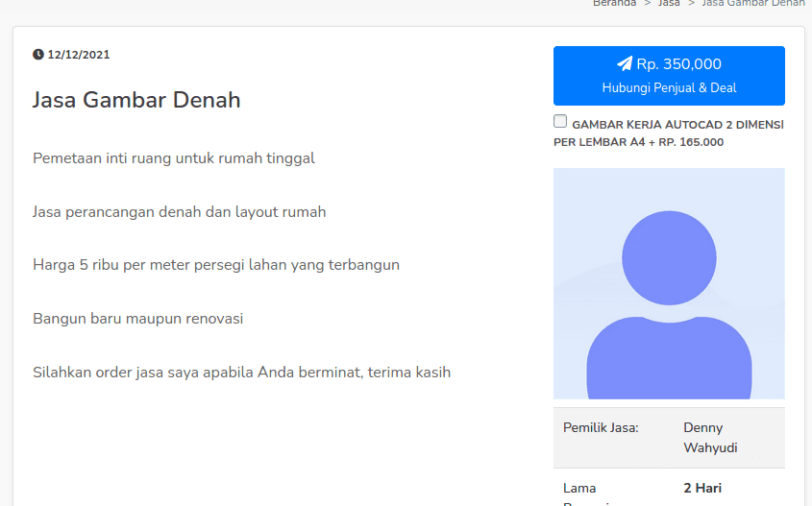
Task: Click the 2 Hari duration value
Action: click(702, 488)
